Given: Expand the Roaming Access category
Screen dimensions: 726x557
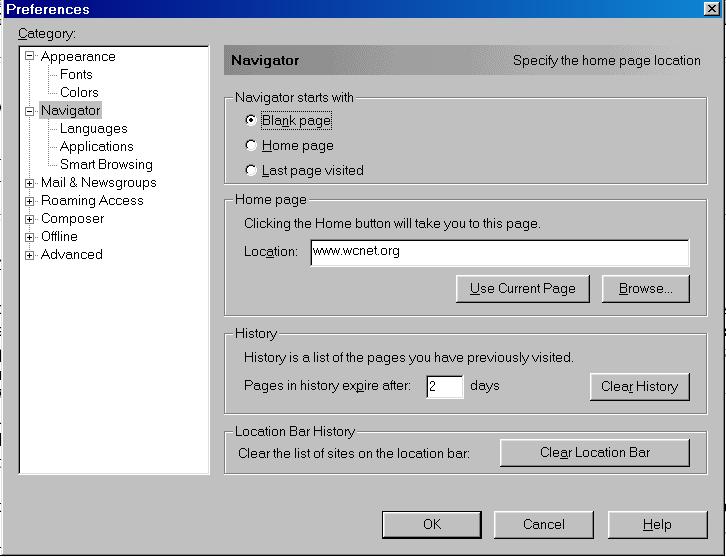Looking at the screenshot, I should tap(30, 201).
